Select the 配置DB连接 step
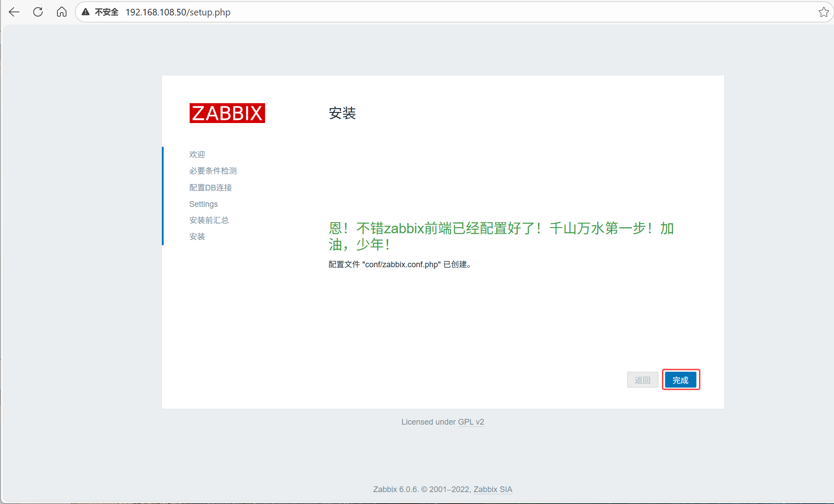Viewport: 834px width, 504px height. coord(210,187)
